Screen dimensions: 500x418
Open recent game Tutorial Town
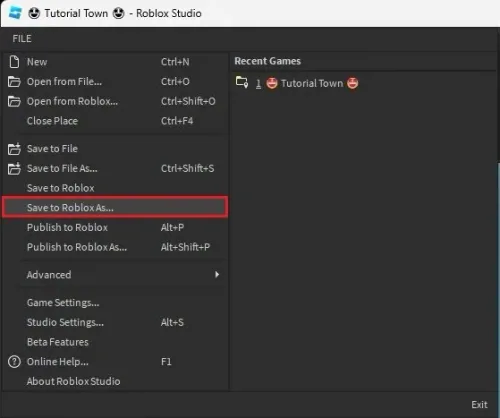[x=297, y=83]
